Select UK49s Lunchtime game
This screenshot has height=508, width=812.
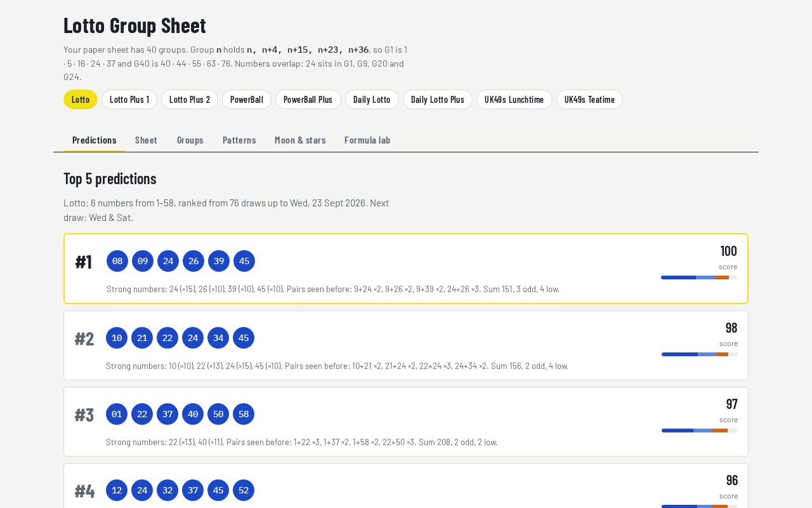pos(514,99)
